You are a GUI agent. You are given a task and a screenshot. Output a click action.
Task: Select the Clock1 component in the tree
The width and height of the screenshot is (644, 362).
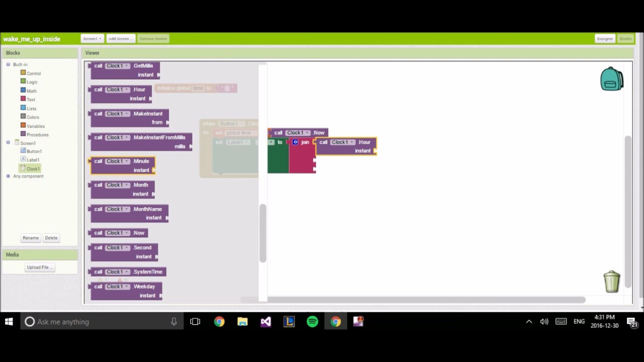click(x=30, y=169)
